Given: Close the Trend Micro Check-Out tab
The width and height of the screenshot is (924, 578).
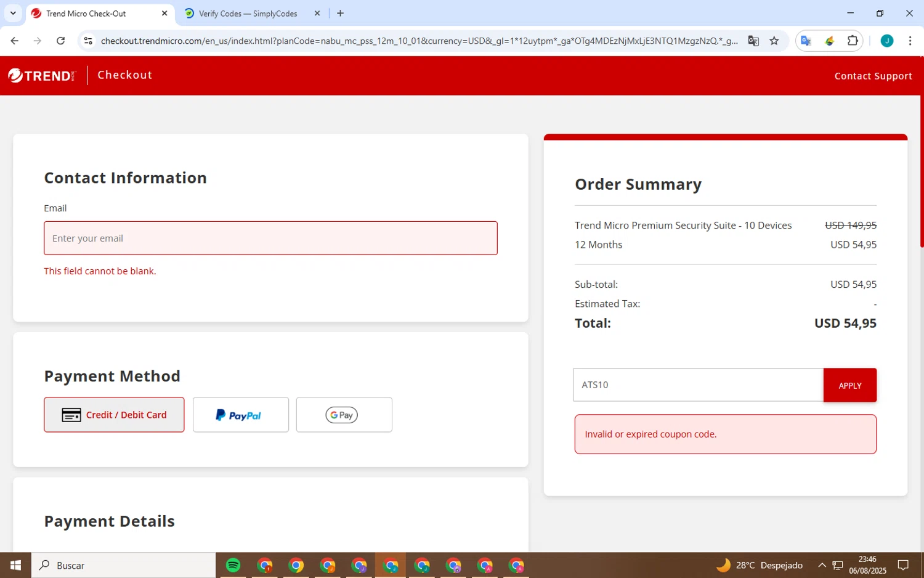Looking at the screenshot, I should click(x=164, y=14).
